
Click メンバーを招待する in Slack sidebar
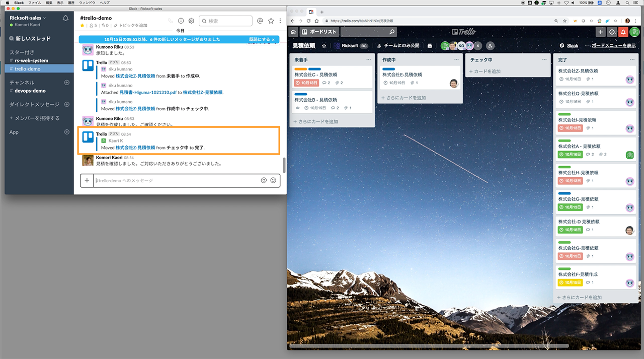tap(35, 118)
